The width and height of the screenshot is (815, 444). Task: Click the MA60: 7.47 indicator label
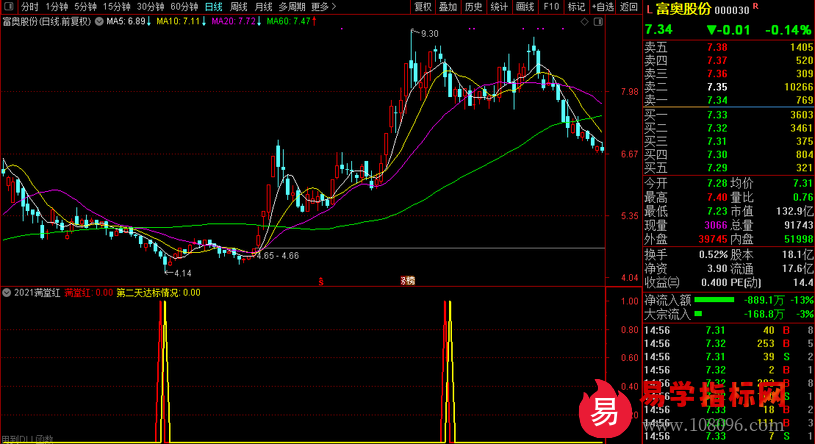(x=292, y=21)
